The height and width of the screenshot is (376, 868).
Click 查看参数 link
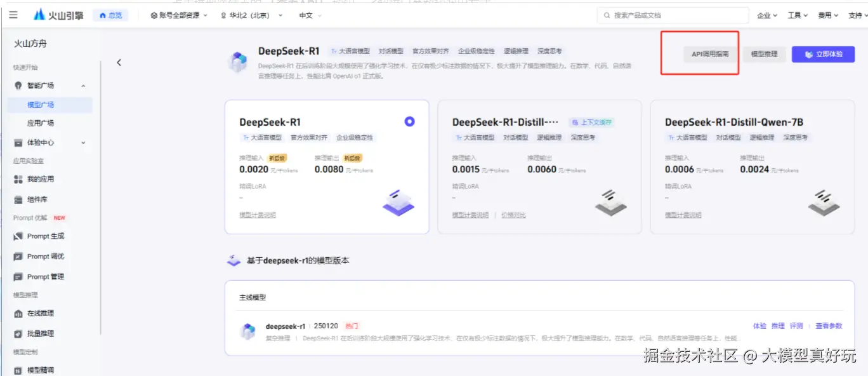coord(829,326)
